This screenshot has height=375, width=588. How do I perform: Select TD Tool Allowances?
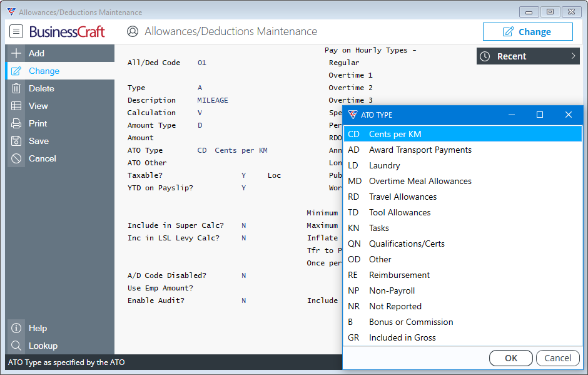(x=463, y=212)
